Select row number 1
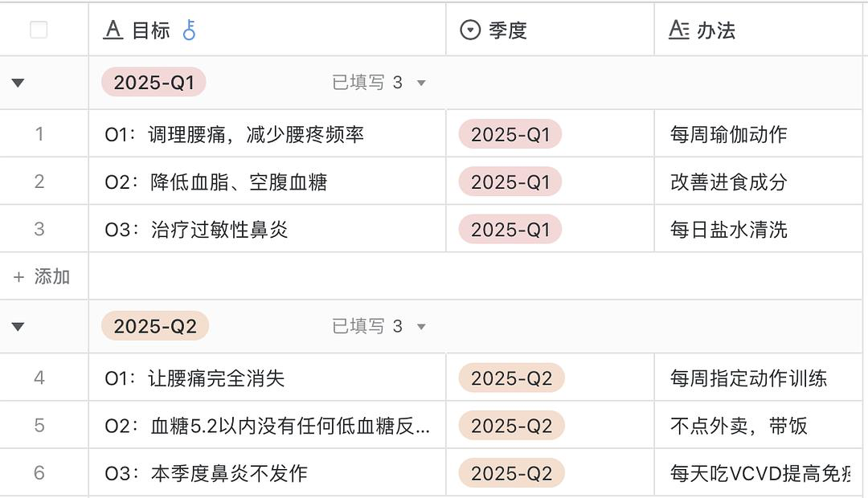 39,134
